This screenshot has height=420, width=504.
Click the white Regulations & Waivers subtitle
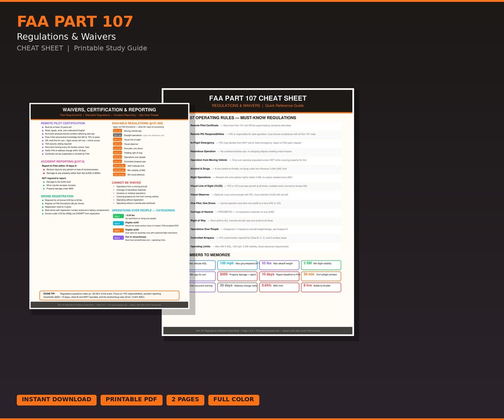coord(66,37)
